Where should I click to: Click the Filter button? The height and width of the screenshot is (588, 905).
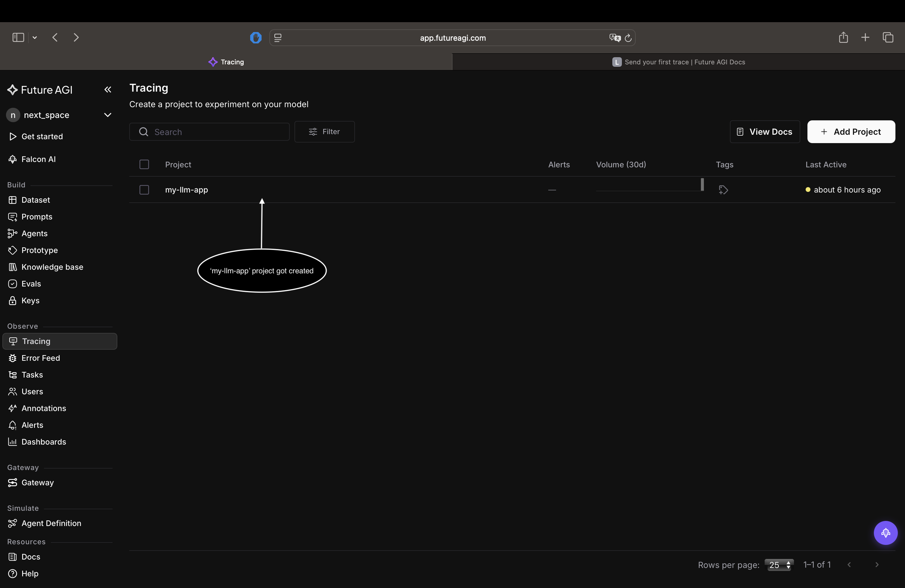pos(324,132)
